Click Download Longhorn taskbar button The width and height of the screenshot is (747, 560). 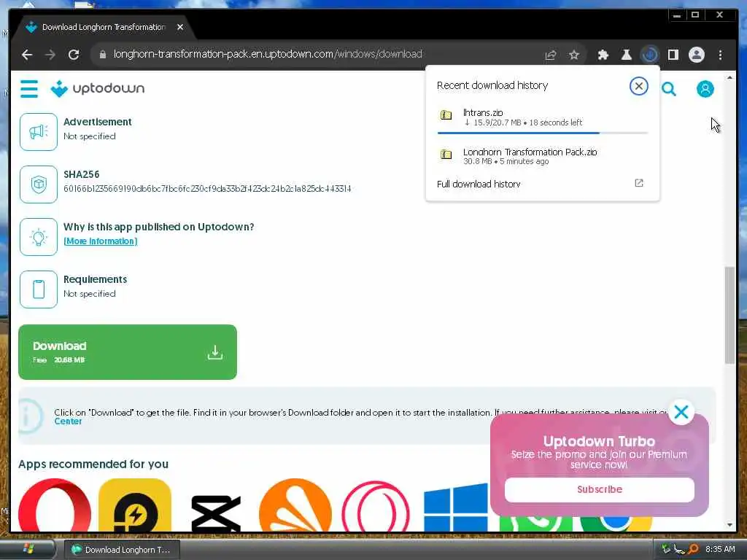pos(122,550)
